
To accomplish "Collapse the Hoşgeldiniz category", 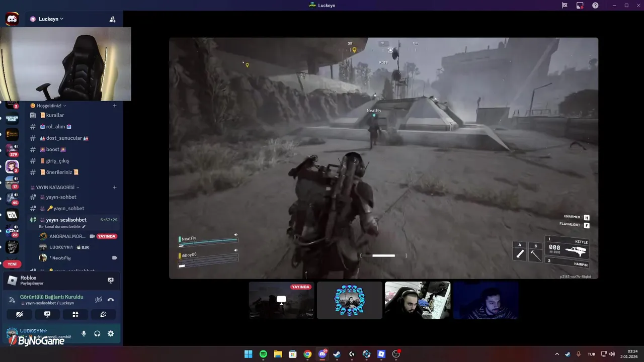I will pyautogui.click(x=48, y=106).
